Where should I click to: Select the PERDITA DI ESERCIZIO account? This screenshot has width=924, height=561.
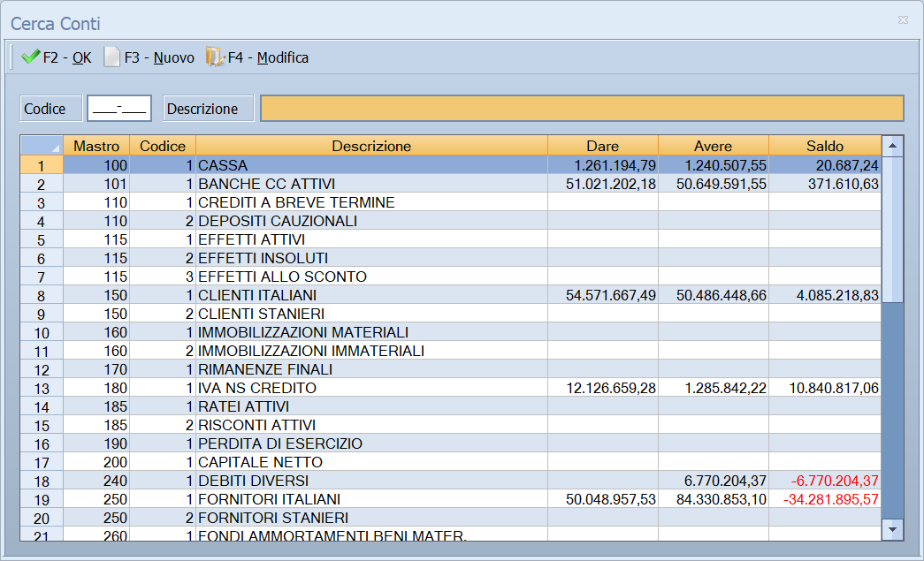451,443
